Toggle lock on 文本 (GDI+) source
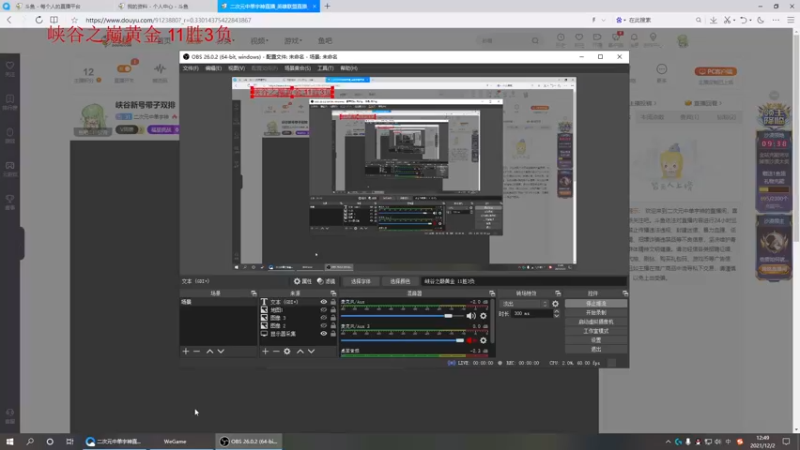The image size is (800, 450). (x=333, y=302)
